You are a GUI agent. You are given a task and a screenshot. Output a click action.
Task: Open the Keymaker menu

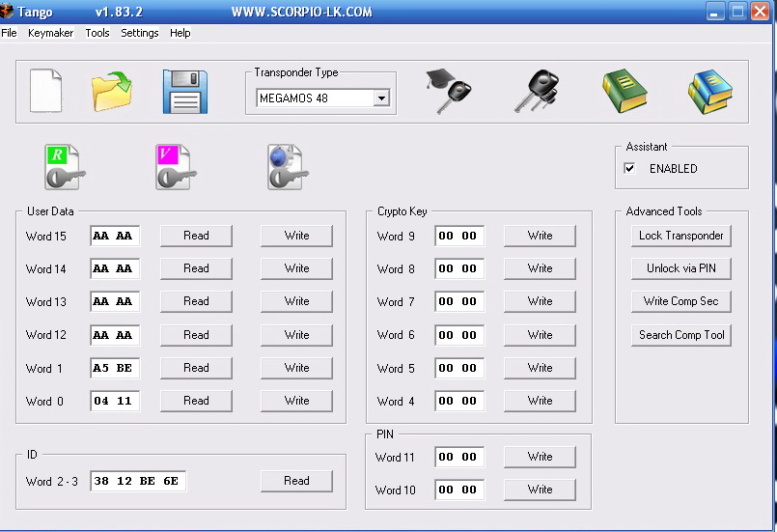pos(50,33)
